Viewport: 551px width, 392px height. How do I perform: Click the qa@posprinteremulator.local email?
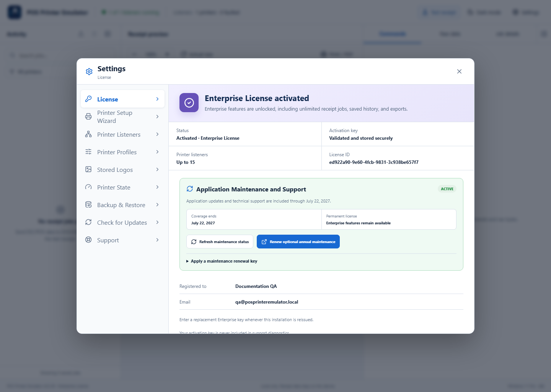[x=267, y=302]
